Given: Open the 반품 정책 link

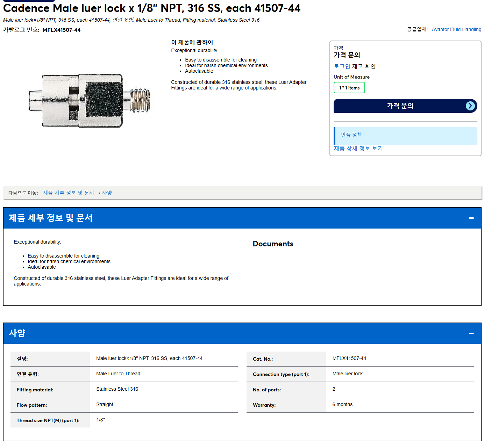Looking at the screenshot, I should 351,135.
